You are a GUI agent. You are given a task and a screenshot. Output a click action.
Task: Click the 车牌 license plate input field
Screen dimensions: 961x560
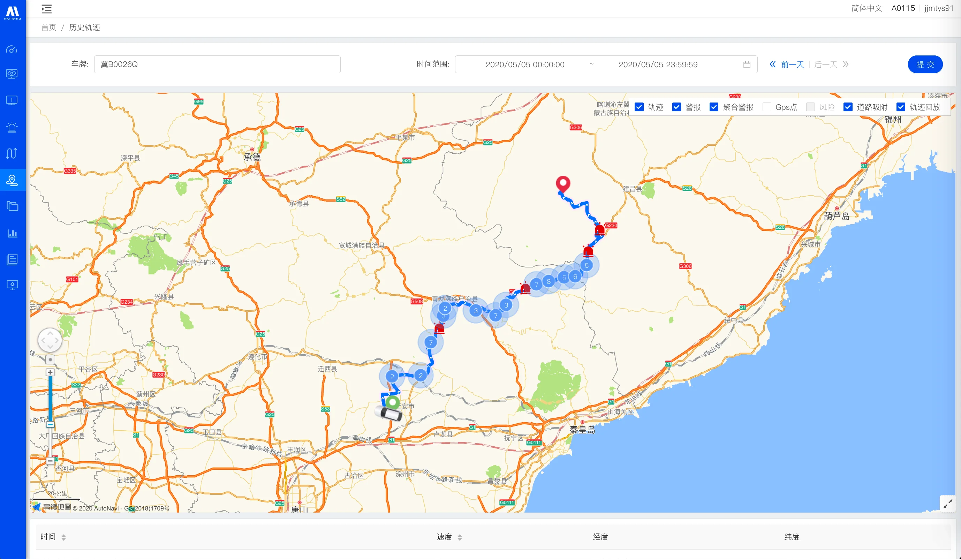coord(217,65)
